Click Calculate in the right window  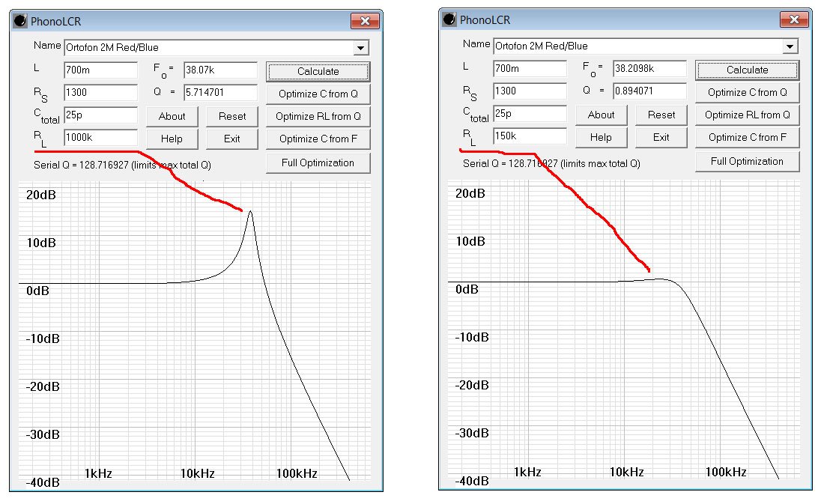click(748, 70)
